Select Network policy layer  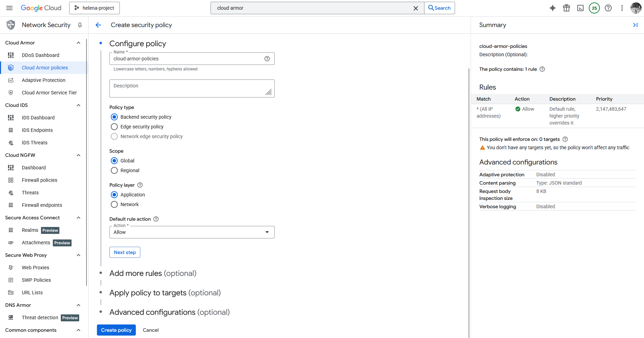pyautogui.click(x=114, y=204)
